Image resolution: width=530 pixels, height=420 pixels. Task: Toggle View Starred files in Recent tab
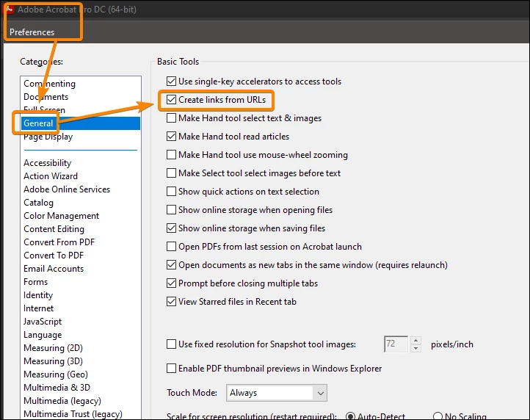click(x=171, y=301)
